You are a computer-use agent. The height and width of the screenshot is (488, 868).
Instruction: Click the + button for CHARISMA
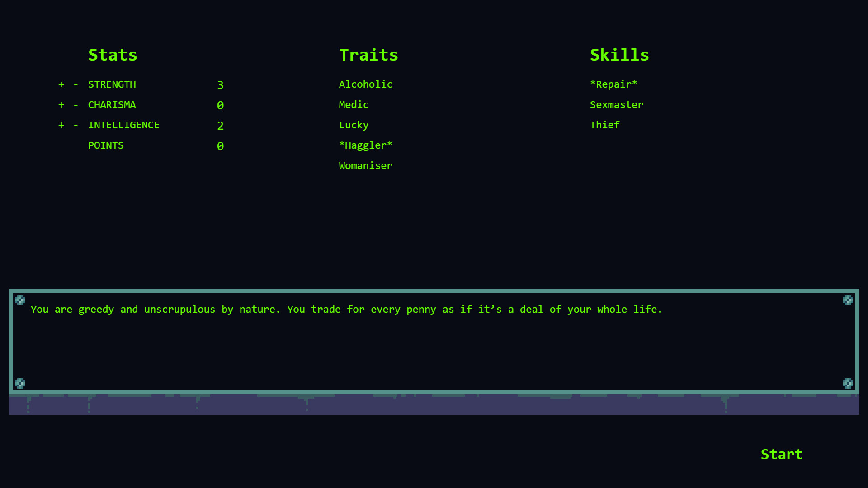point(61,105)
